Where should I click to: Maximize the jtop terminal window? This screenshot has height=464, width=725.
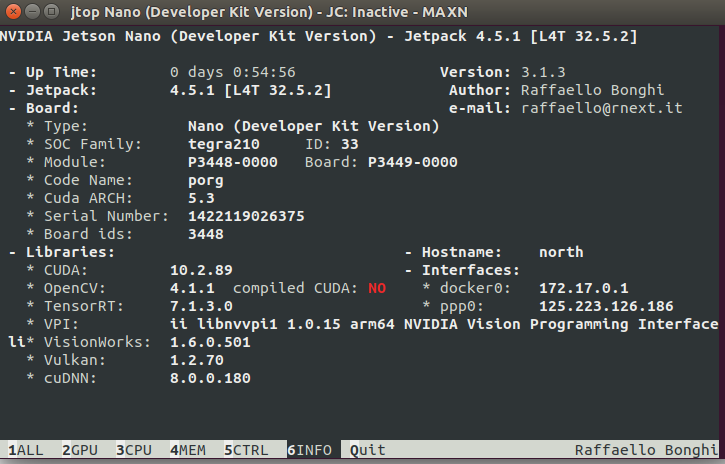(52, 11)
